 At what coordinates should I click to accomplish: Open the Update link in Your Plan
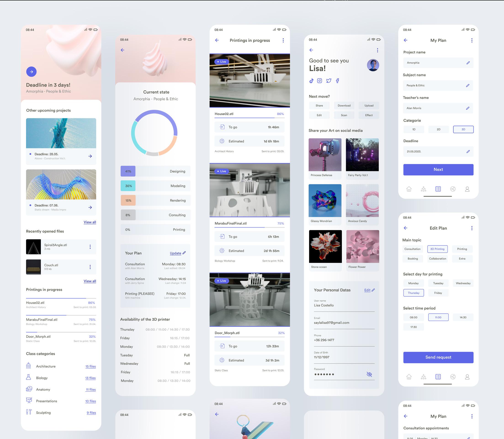click(x=175, y=253)
